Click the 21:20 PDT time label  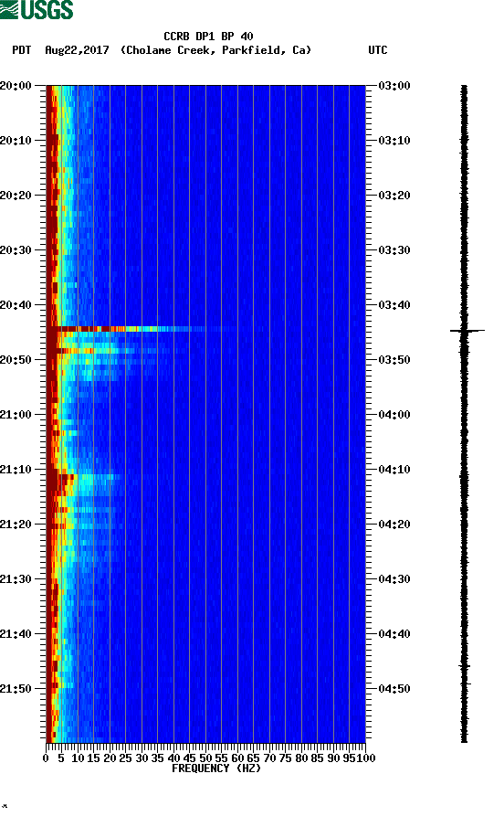coord(16,525)
